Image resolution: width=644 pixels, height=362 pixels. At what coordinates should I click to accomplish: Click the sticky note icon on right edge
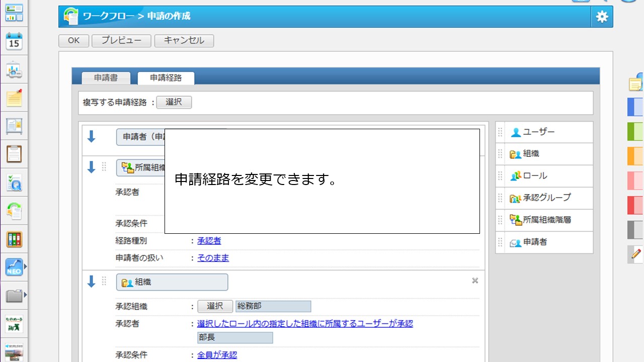pyautogui.click(x=636, y=82)
